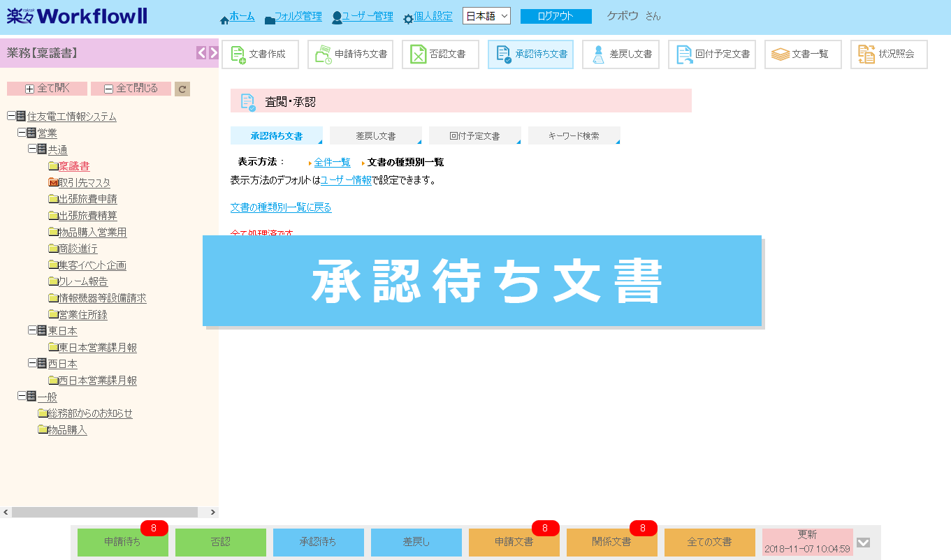
Task: Click the 査閲・承認 heading icon
Action: coord(248,101)
